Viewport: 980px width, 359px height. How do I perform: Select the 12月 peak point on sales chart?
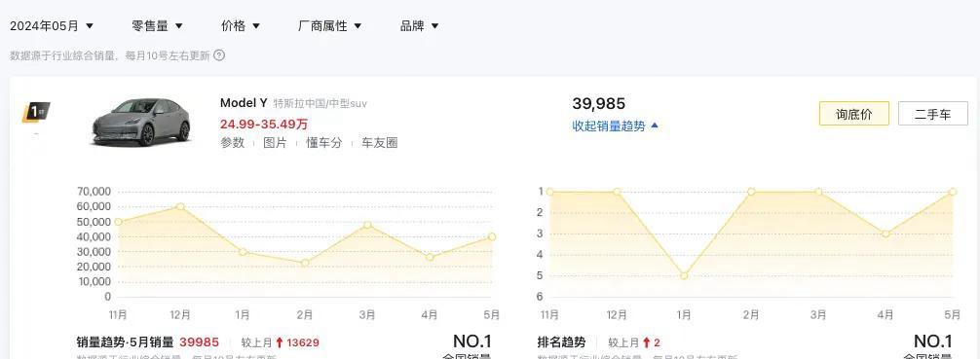[x=180, y=206]
